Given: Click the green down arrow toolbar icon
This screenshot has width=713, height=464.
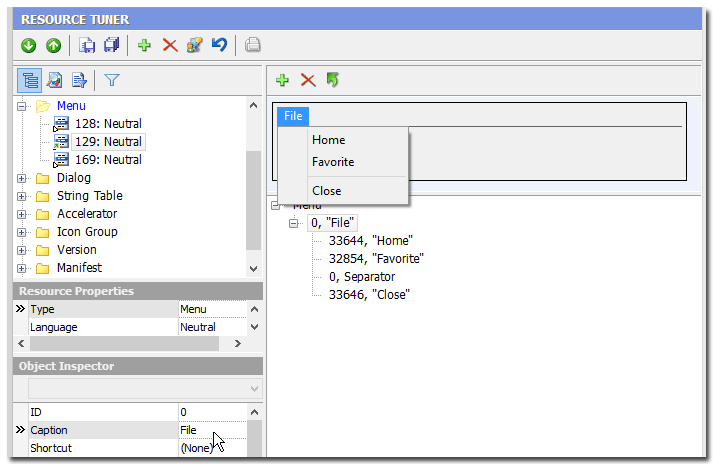Looking at the screenshot, I should (28, 45).
